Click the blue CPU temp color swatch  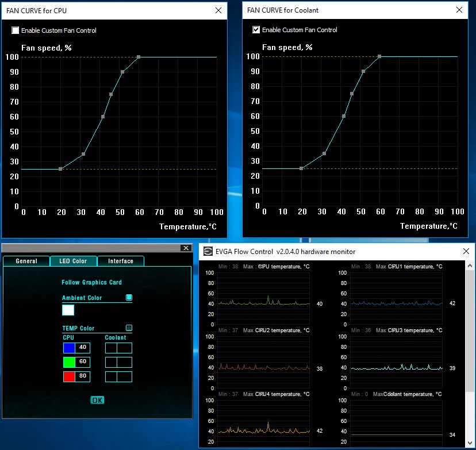point(69,348)
